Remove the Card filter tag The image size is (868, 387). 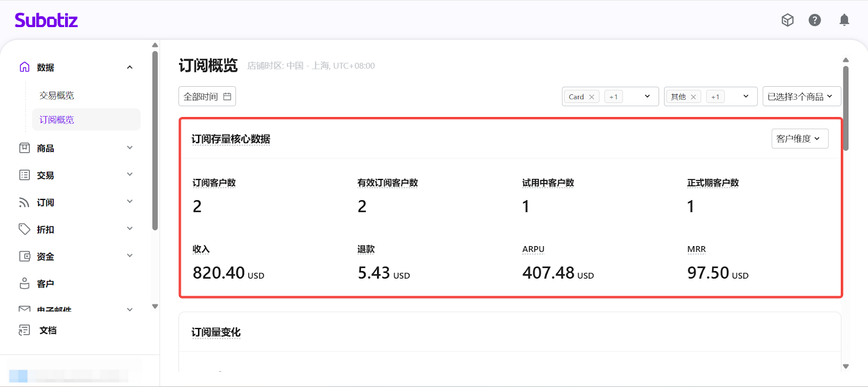point(592,97)
